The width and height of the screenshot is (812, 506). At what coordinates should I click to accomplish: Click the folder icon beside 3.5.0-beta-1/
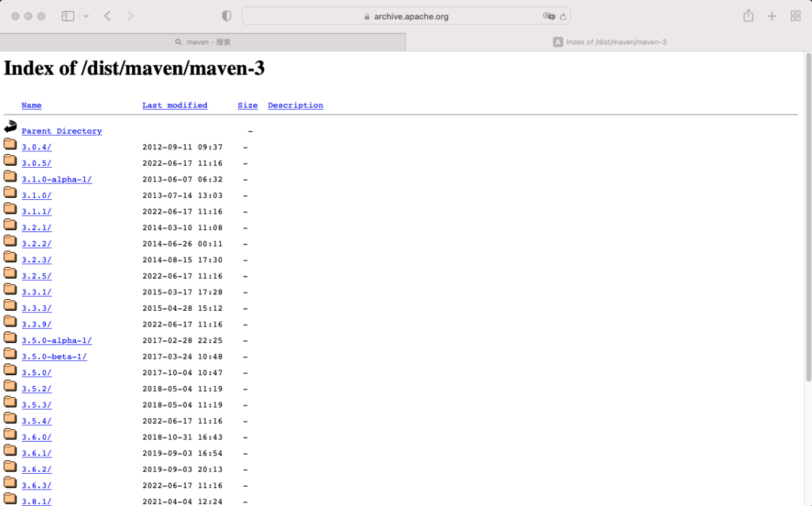[10, 353]
